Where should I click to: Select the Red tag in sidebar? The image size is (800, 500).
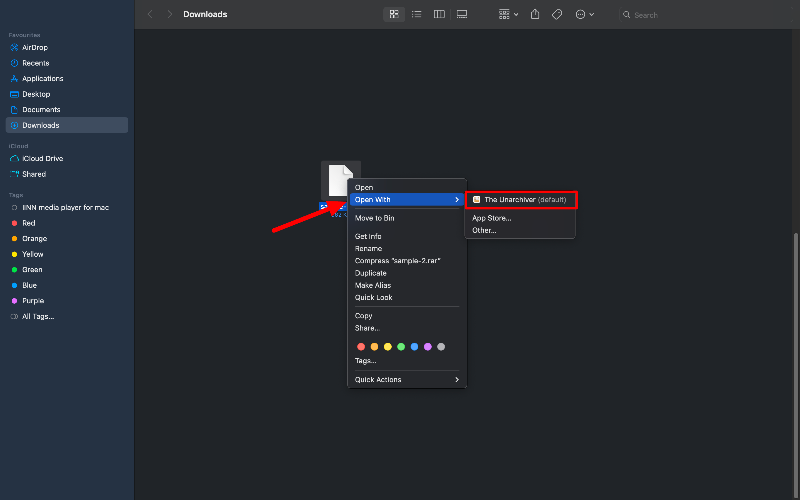point(67,223)
